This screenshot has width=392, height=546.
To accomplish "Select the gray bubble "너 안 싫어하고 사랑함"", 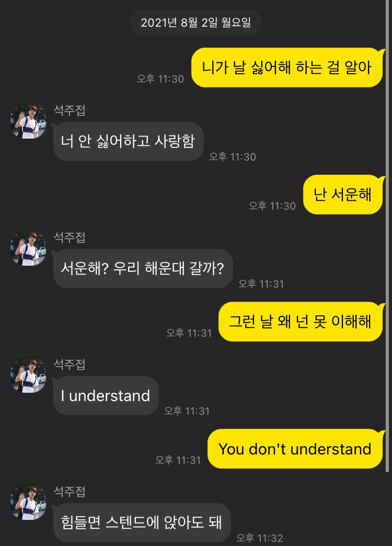I will tap(128, 141).
